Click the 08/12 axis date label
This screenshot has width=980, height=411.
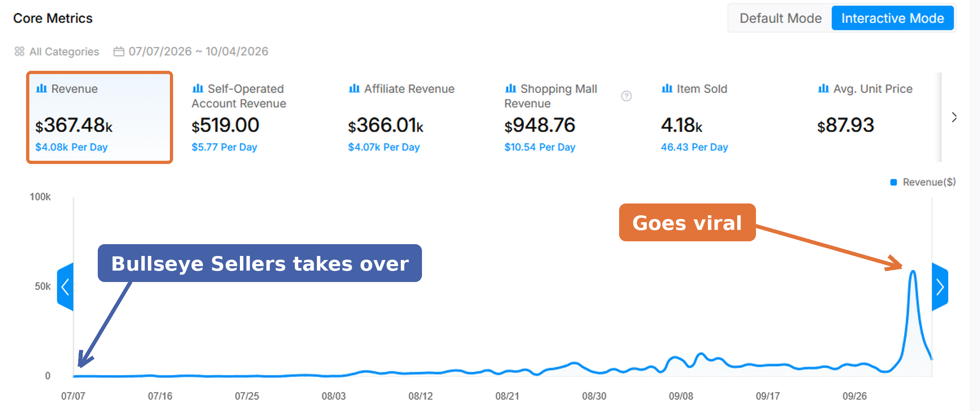(x=420, y=396)
